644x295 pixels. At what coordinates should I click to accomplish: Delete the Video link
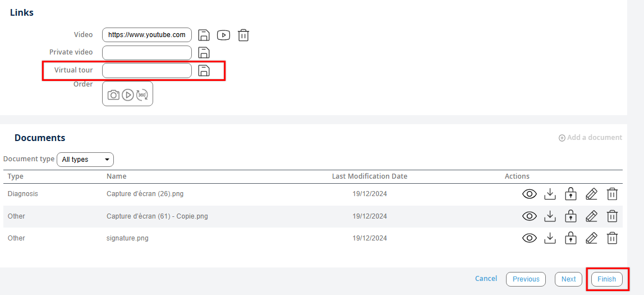coord(243,35)
